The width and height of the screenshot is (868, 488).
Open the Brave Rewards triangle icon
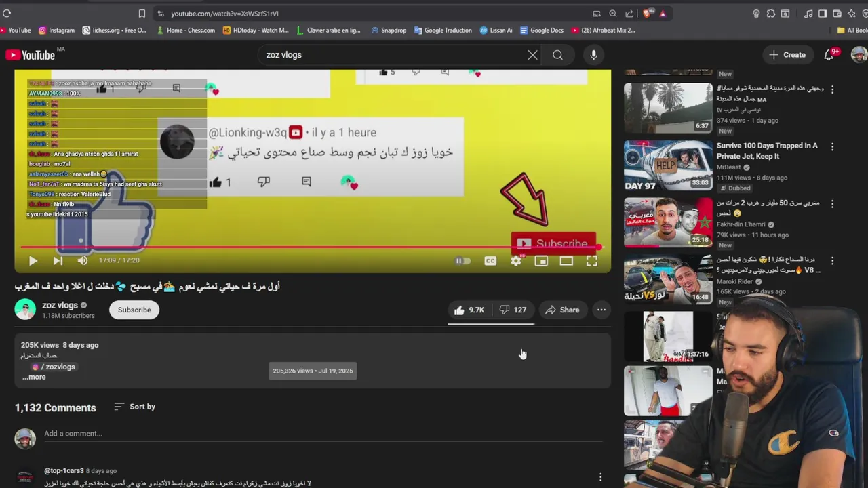[x=663, y=13]
